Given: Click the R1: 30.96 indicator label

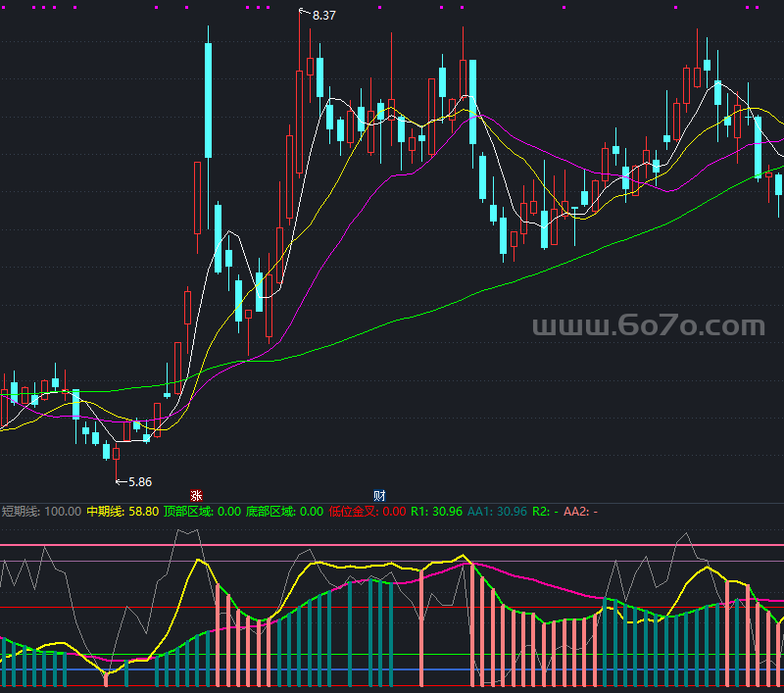Looking at the screenshot, I should pos(436,512).
